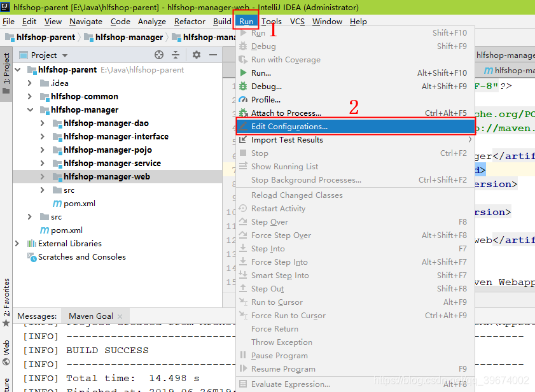The width and height of the screenshot is (535, 392).
Task: Click the IntelliJ IDEA title bar icon
Action: pos(6,7)
